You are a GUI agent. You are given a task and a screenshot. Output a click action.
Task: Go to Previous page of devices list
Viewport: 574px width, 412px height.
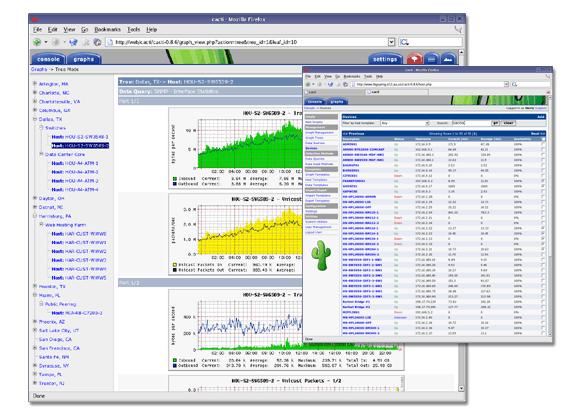point(354,134)
